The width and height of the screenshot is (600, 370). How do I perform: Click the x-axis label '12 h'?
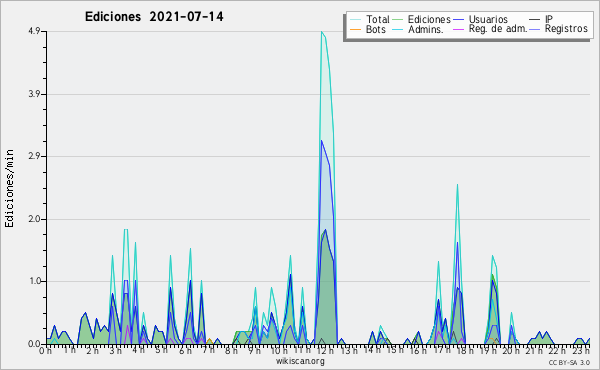point(324,350)
